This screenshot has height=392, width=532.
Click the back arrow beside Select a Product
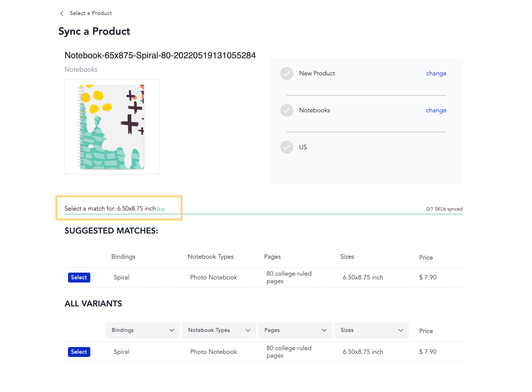pyautogui.click(x=62, y=13)
